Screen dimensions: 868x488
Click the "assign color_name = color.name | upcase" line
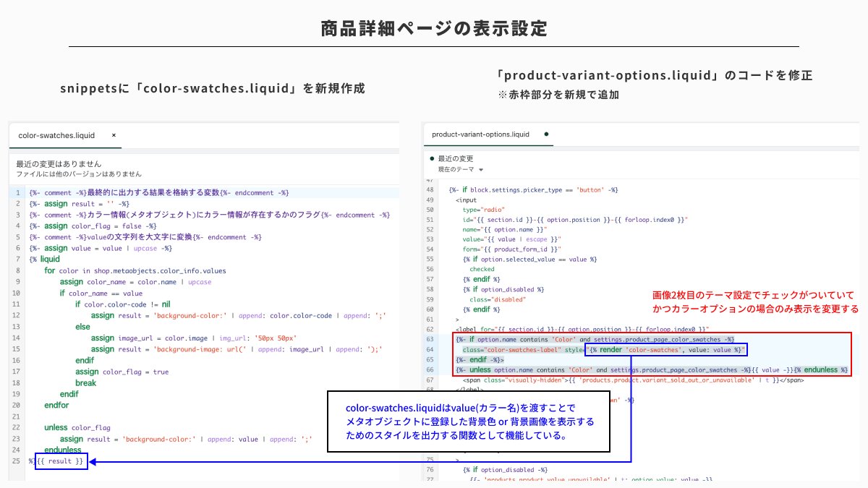coord(136,282)
